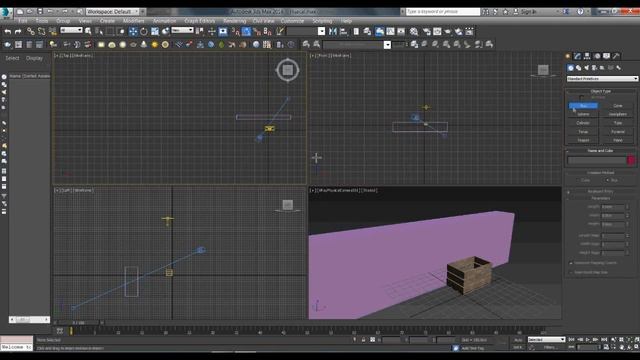
Task: Click the Undo arrow in main toolbar
Action: point(8,31)
